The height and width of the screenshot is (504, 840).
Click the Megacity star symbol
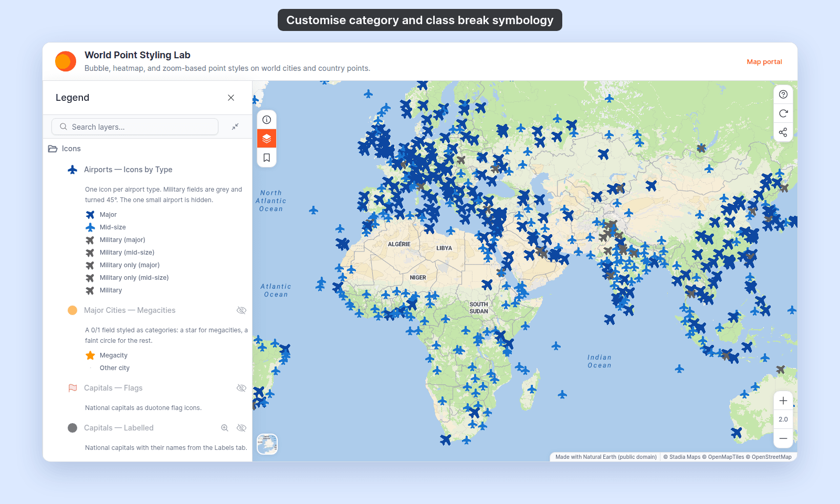click(90, 355)
